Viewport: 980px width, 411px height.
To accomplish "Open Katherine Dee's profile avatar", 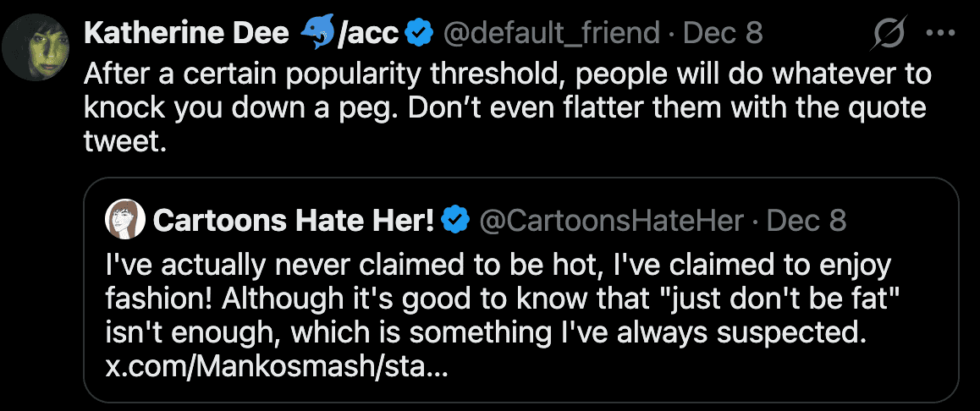I will tap(35, 47).
